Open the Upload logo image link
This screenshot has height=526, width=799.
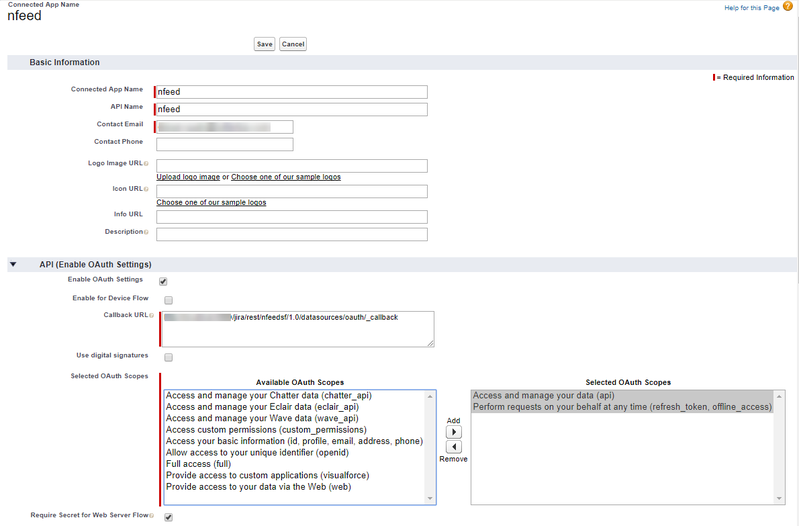[188, 177]
